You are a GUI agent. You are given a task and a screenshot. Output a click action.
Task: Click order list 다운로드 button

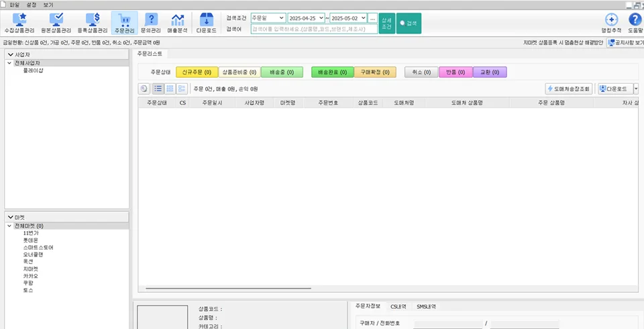tap(615, 88)
